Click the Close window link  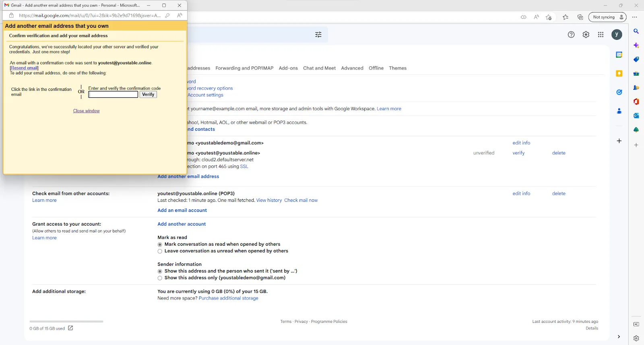click(86, 111)
